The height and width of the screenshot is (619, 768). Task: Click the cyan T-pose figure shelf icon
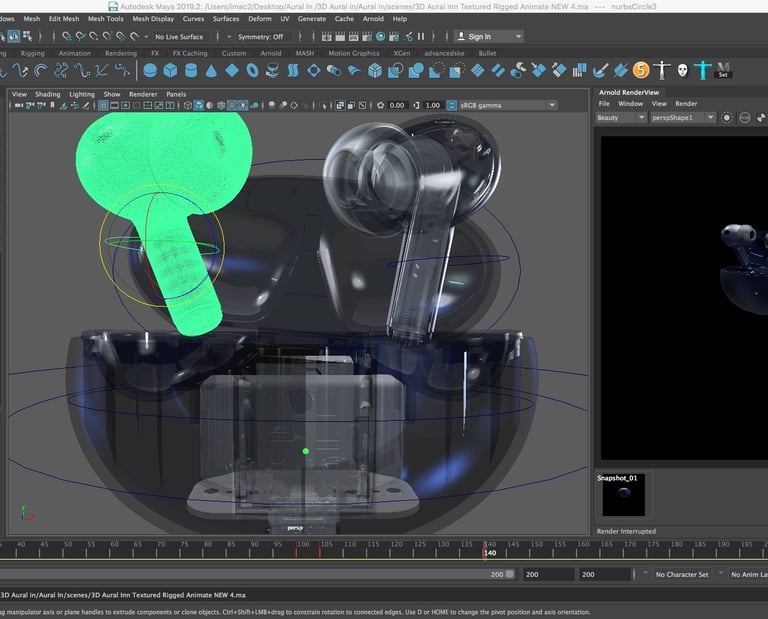tap(703, 71)
